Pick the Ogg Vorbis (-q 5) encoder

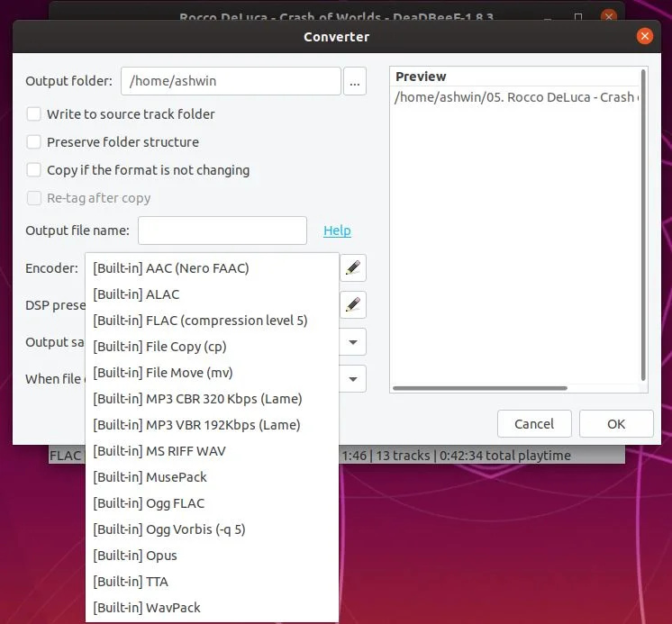168,529
